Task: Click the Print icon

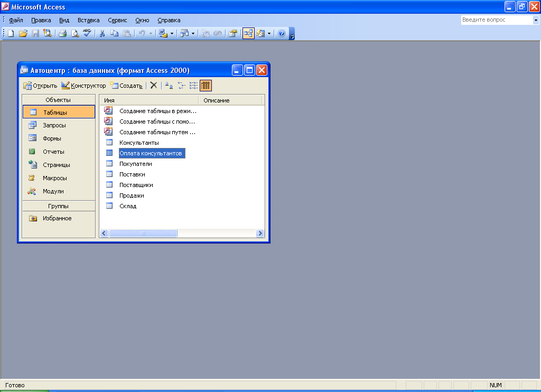Action: click(62, 33)
